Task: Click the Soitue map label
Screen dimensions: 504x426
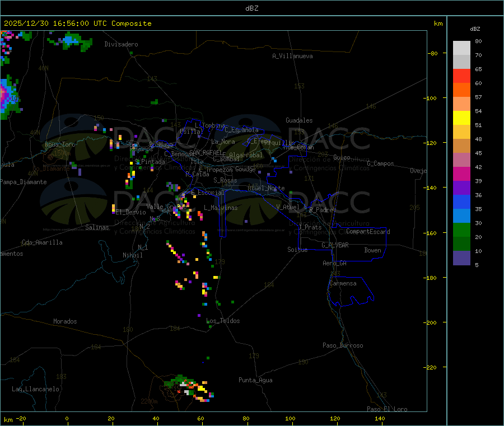Action: (297, 250)
